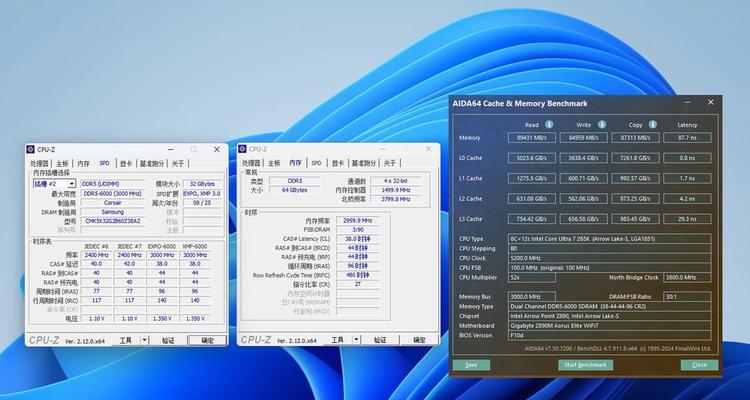
Task: Open 基准跑分 tab in the memory CPU-Z window
Action: [x=363, y=163]
